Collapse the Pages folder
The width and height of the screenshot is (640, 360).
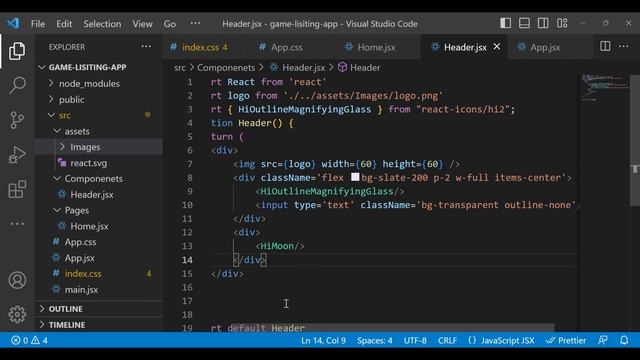[x=77, y=211]
